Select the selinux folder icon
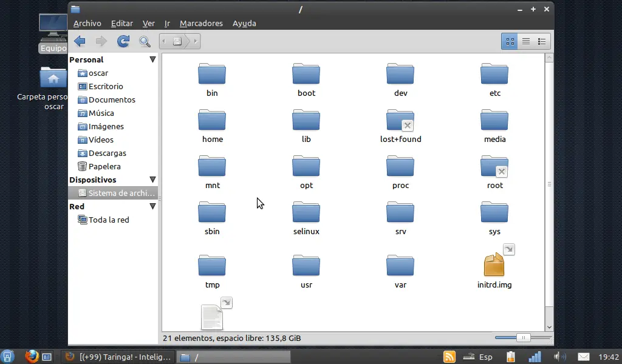 [306, 212]
